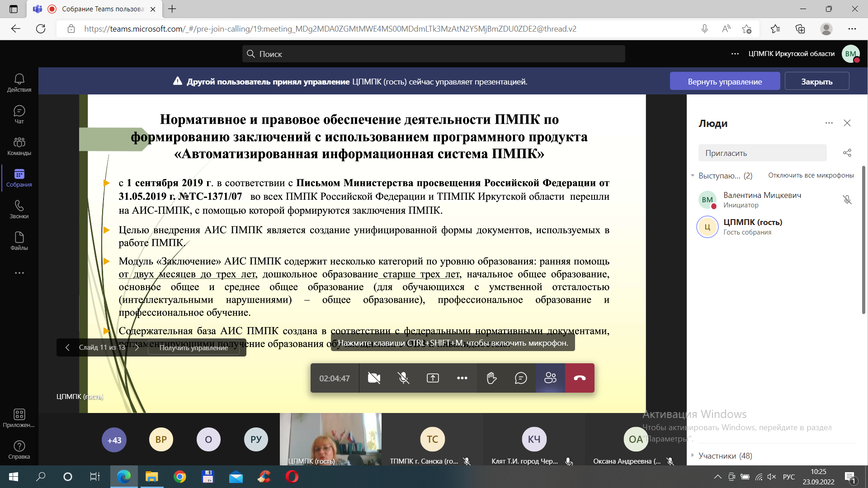Select the РУ participant avatar

pos(256,439)
